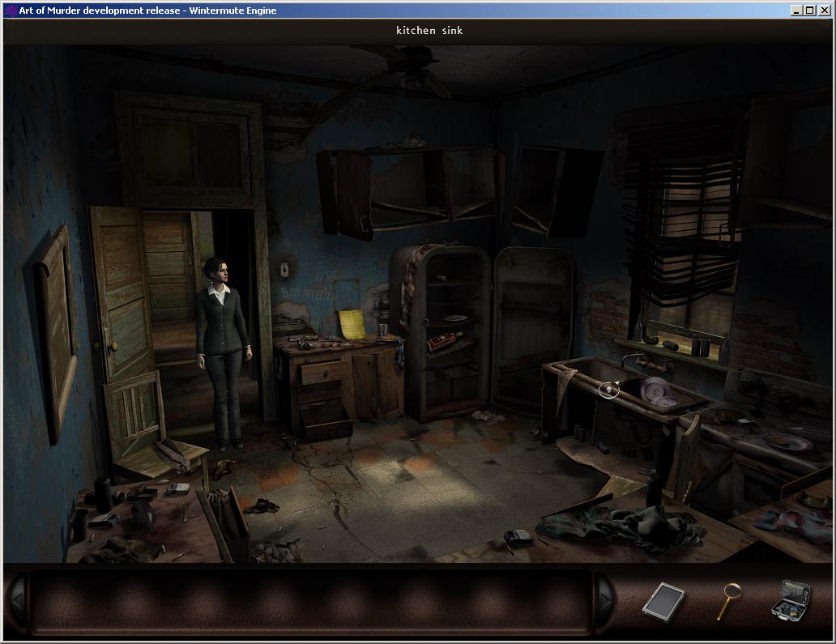Maximize the game window
The height and width of the screenshot is (644, 836).
[809, 11]
